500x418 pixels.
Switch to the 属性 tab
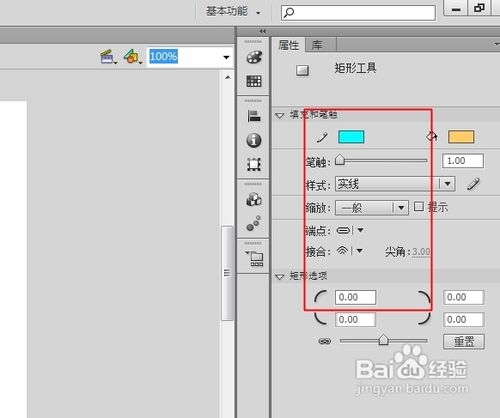pos(288,45)
